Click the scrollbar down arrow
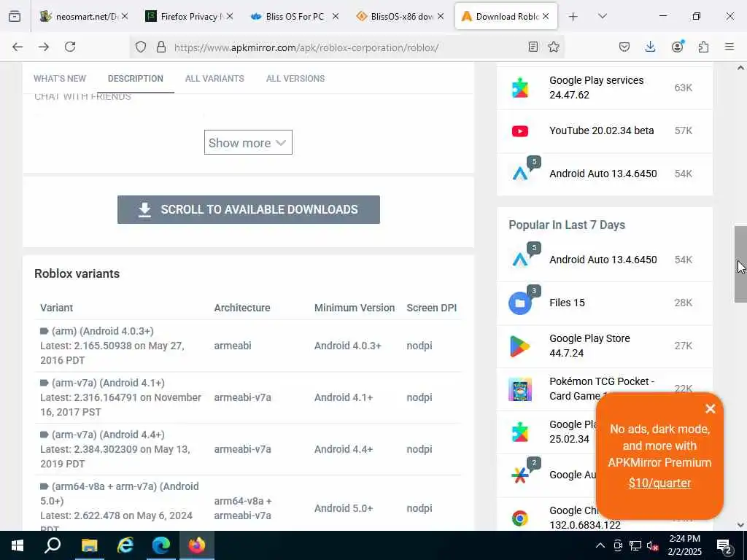The width and height of the screenshot is (747, 560). tap(740, 525)
